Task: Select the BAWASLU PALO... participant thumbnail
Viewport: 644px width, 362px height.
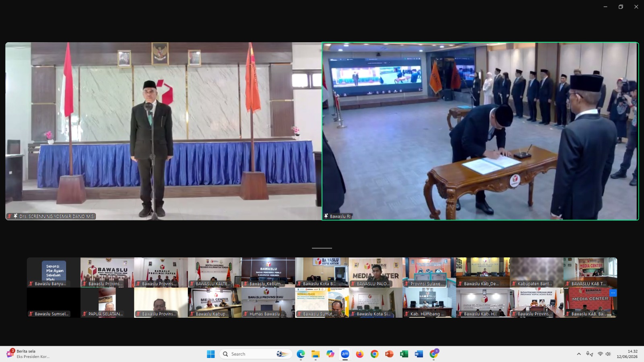Action: click(x=376, y=272)
